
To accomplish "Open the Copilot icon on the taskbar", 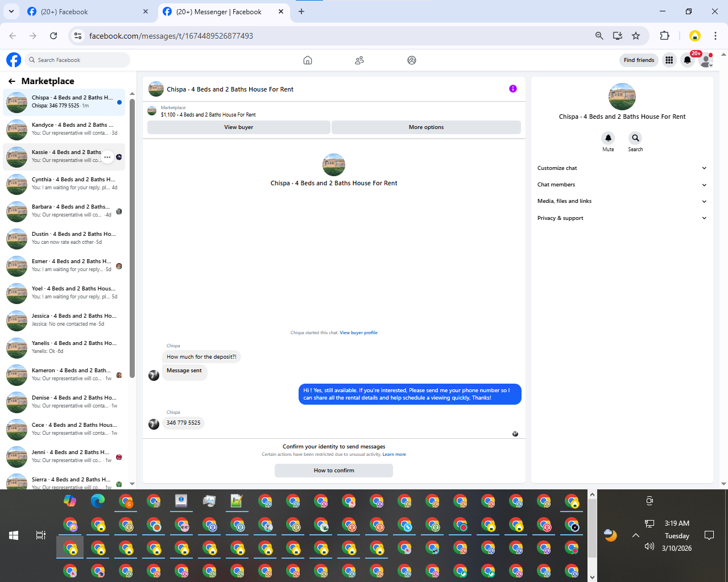I will [70, 501].
